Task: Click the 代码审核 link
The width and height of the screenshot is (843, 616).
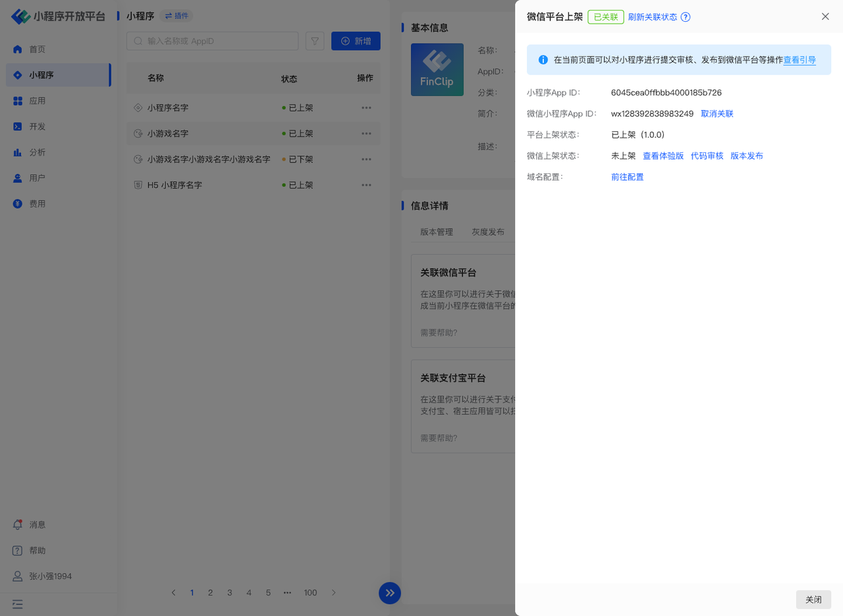Action: tap(707, 156)
